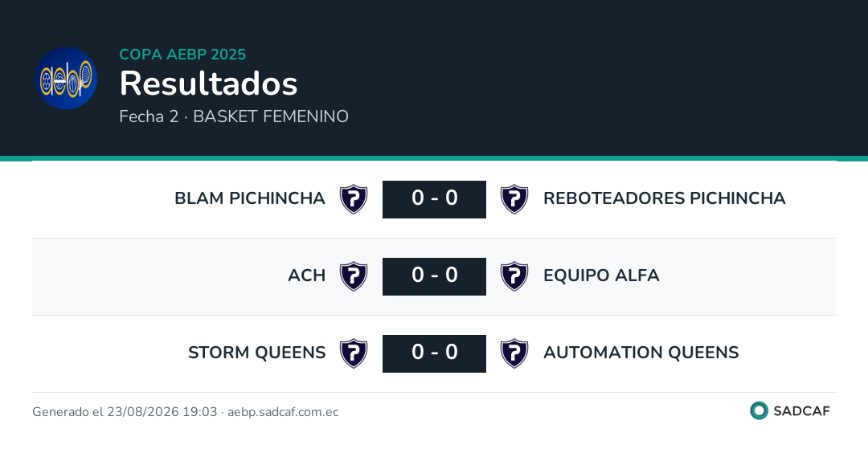Click EQUIPO ALFA shield icon
The image size is (868, 453).
(x=514, y=276)
